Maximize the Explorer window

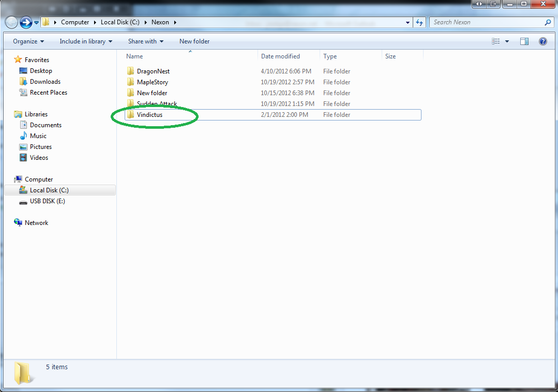(x=524, y=4)
